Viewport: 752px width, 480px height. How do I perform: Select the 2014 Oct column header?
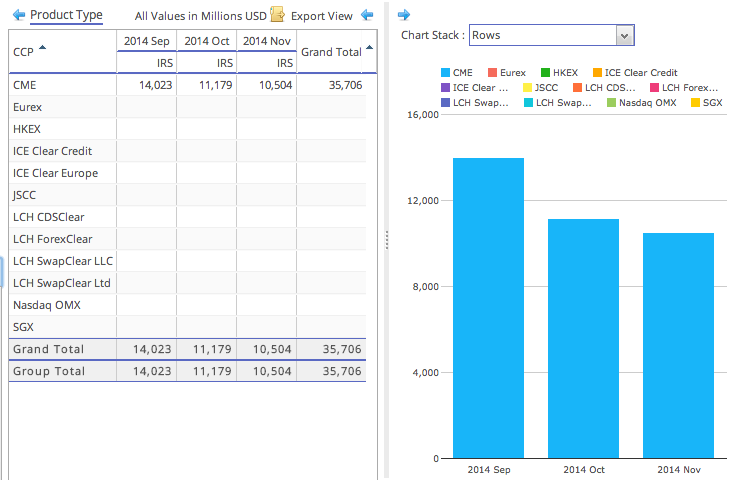click(x=207, y=41)
